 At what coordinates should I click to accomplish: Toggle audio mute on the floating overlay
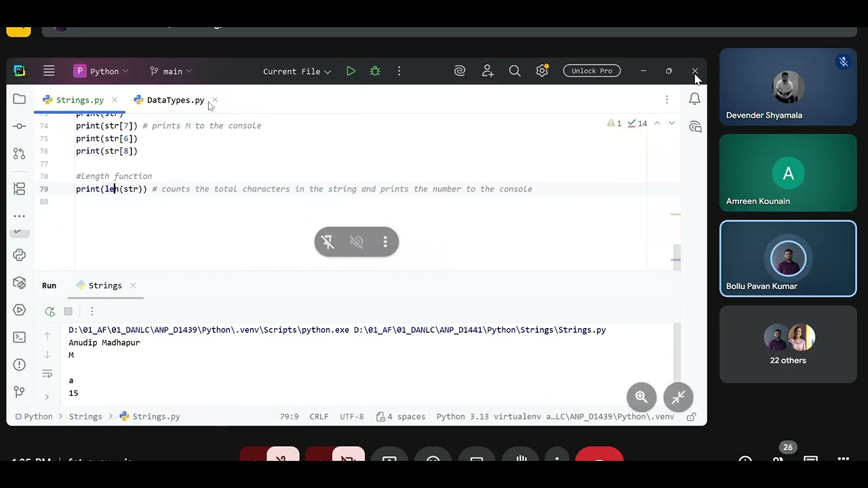pos(357,242)
